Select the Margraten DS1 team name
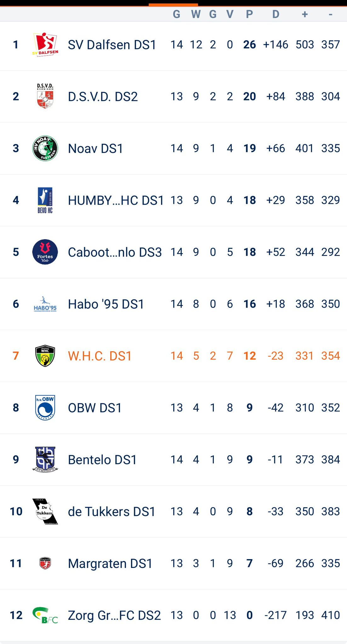Image resolution: width=347 pixels, height=644 pixels. point(110,563)
